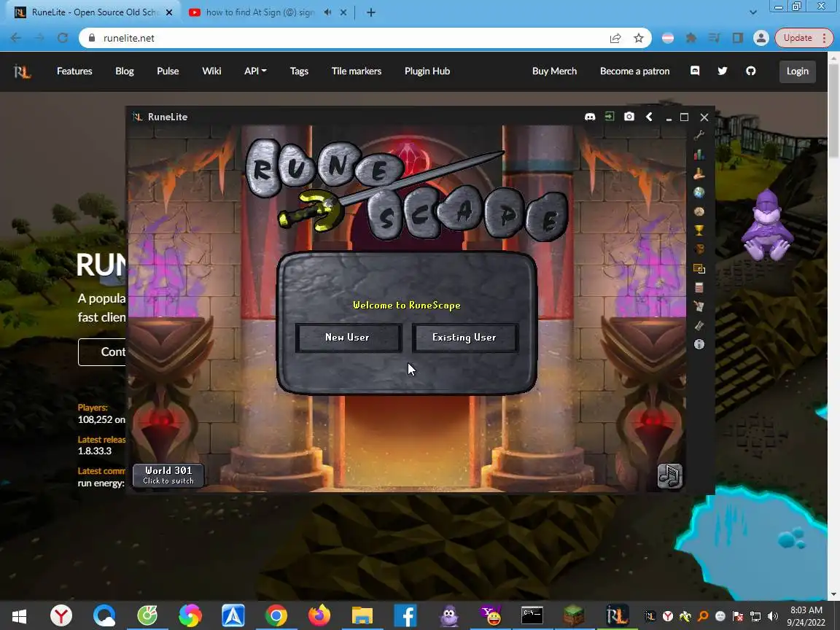Open the Screen Markers sidebar icon
Image resolution: width=840 pixels, height=630 pixels.
699,268
